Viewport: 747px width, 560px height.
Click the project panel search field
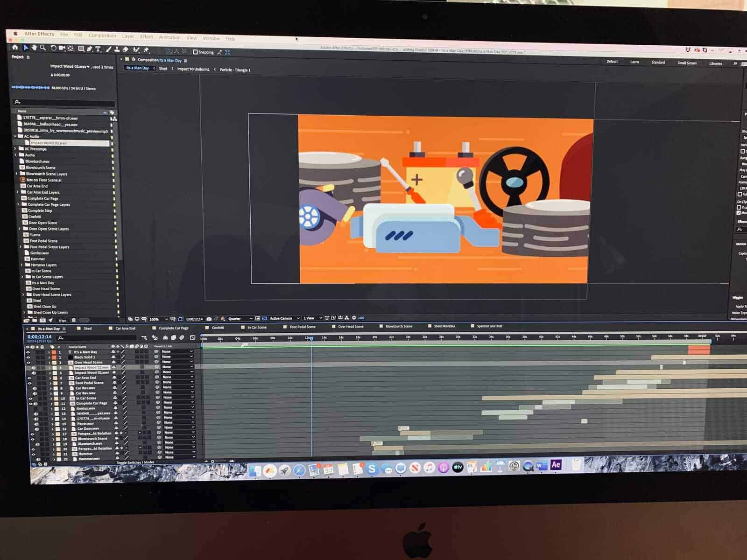point(64,102)
